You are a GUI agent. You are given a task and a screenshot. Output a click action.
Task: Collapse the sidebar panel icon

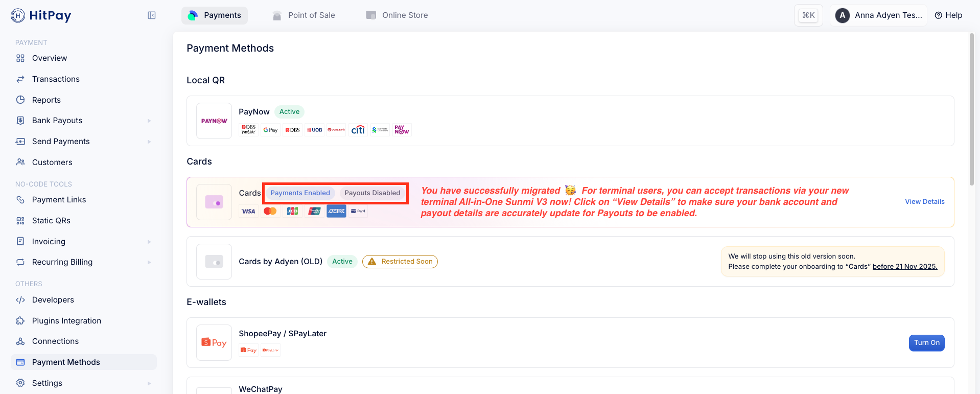[152, 15]
